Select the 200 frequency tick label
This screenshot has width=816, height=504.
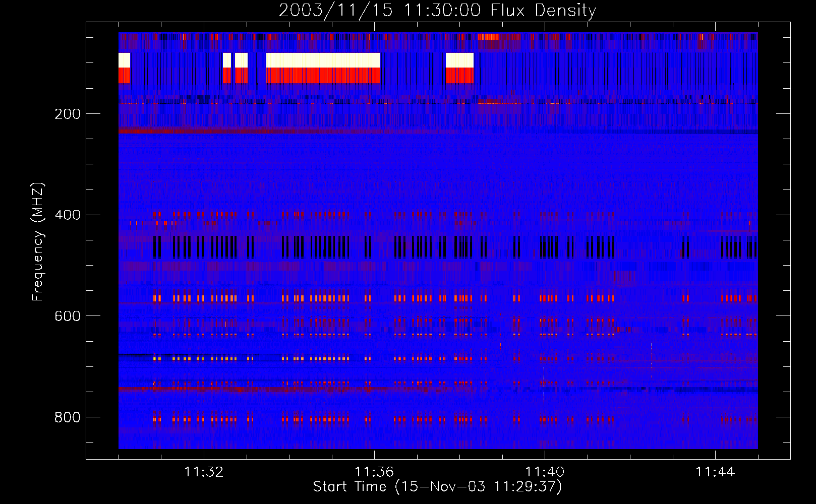pyautogui.click(x=68, y=114)
